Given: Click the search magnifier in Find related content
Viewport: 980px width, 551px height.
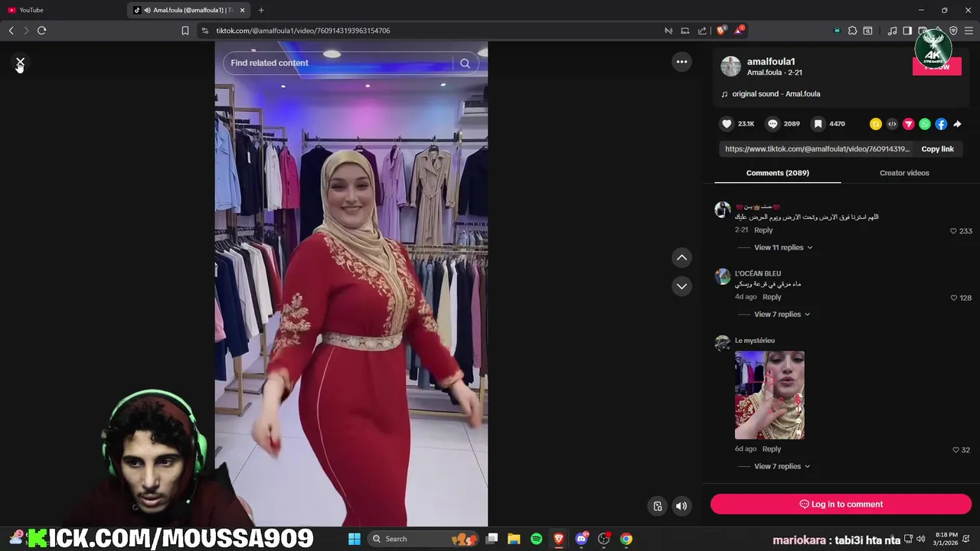Looking at the screenshot, I should point(465,63).
